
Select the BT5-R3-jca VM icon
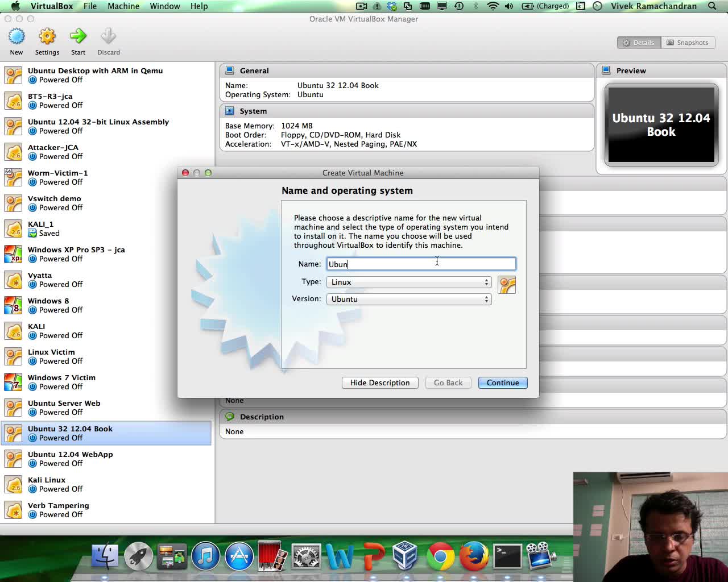click(x=13, y=101)
